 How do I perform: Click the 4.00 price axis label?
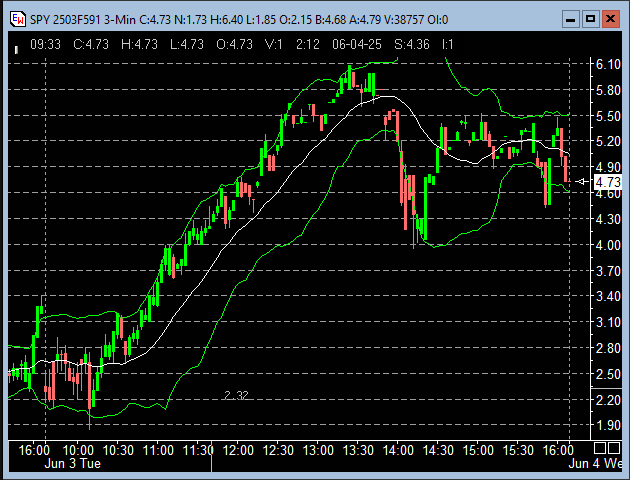coord(608,245)
